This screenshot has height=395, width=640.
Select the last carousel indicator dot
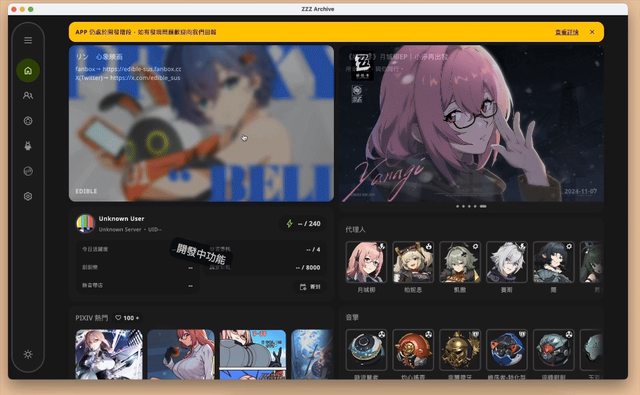483,206
